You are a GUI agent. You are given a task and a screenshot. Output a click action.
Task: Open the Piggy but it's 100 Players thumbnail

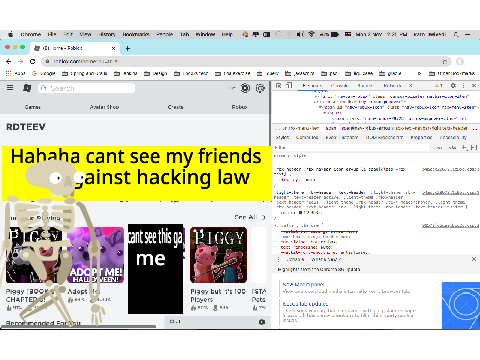coord(218,255)
